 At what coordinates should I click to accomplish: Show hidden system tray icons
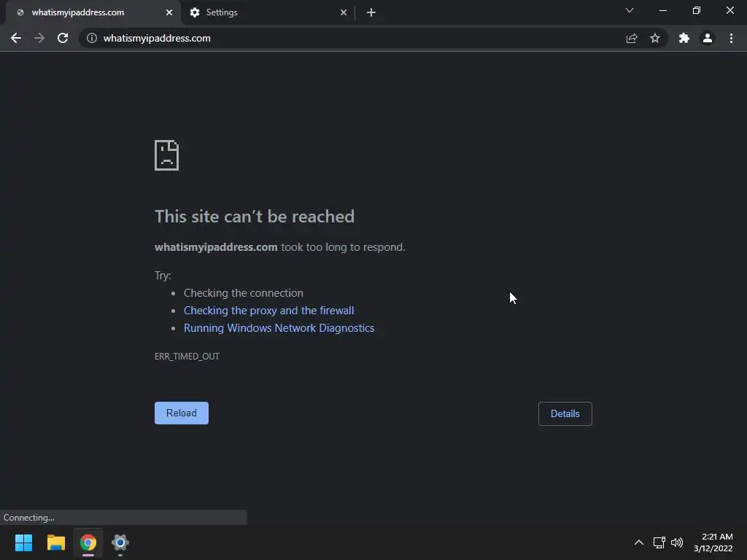pyautogui.click(x=639, y=542)
